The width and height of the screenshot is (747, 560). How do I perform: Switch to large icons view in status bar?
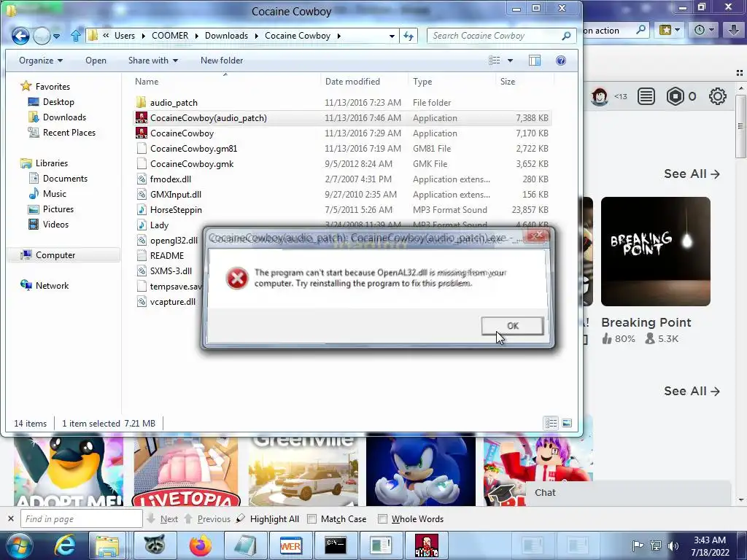coord(566,423)
